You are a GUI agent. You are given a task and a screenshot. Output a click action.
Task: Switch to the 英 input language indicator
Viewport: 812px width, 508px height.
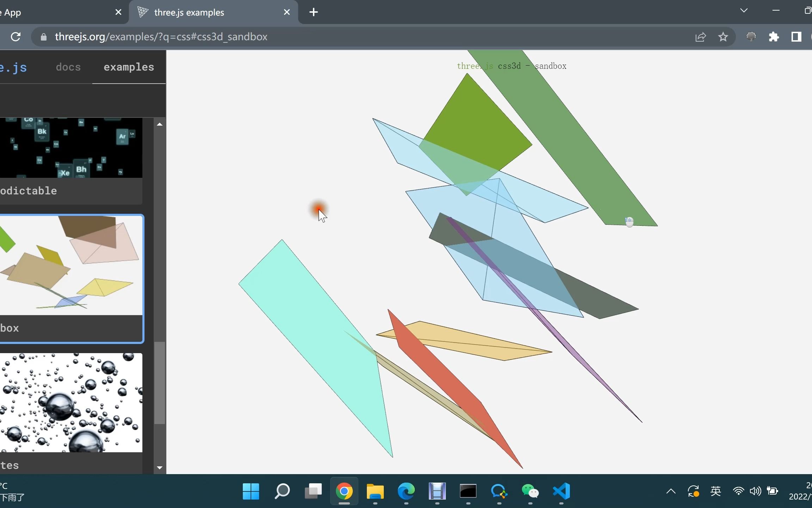click(x=716, y=491)
